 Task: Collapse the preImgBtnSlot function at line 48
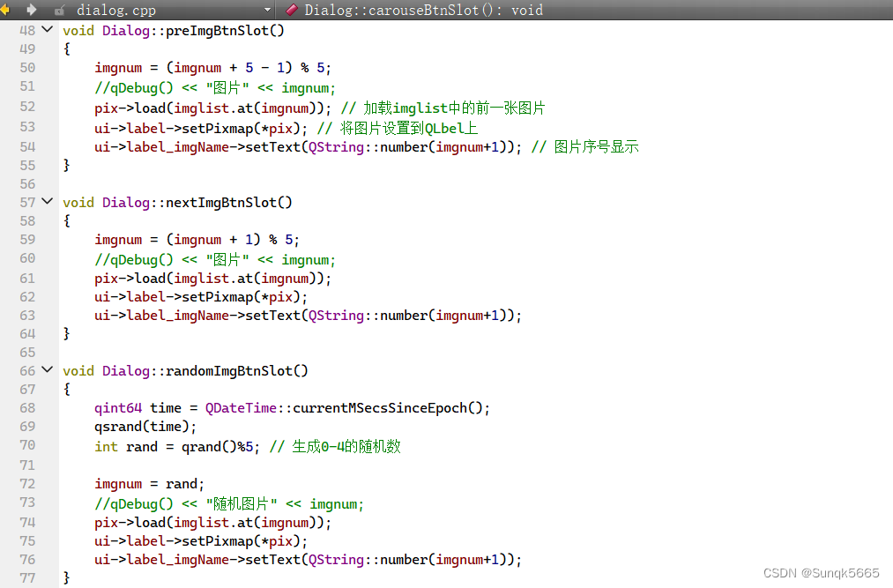click(x=48, y=29)
